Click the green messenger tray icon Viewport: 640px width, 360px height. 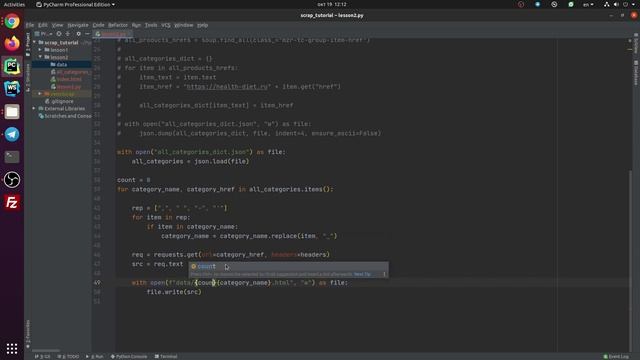tap(571, 4)
